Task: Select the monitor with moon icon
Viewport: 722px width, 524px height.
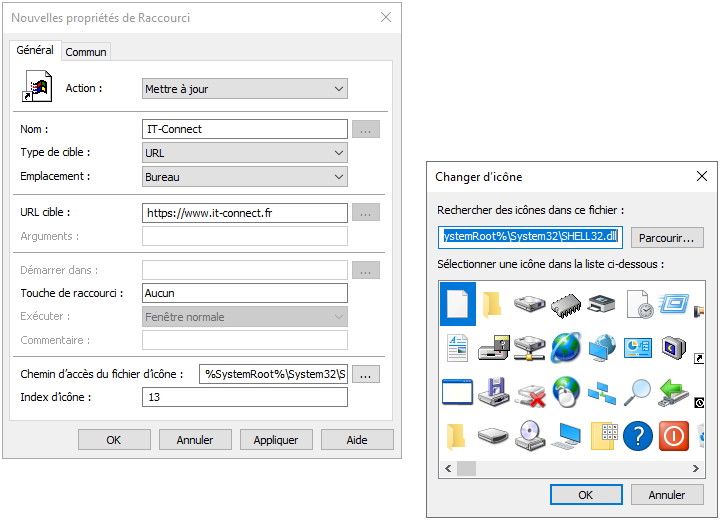Action: pyautogui.click(x=674, y=348)
